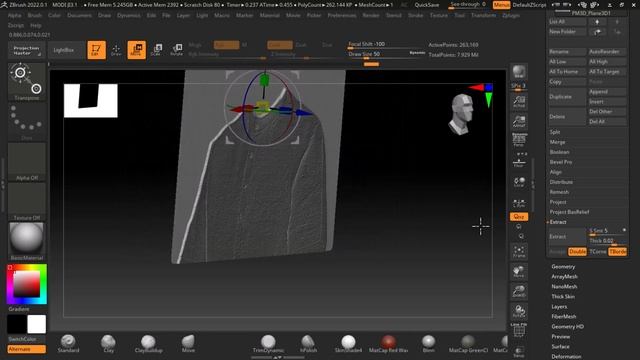Expand the Layers subpalette
The height and width of the screenshot is (360, 640).
pos(559,307)
